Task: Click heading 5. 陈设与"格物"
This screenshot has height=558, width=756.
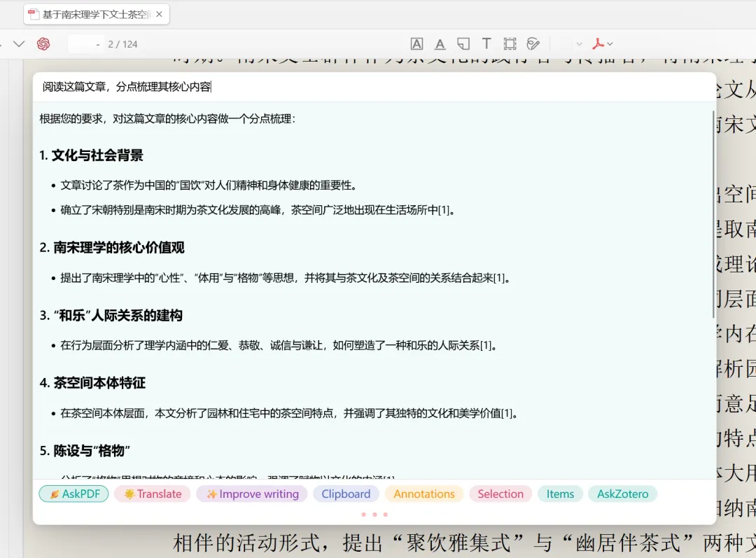Action: pos(85,451)
